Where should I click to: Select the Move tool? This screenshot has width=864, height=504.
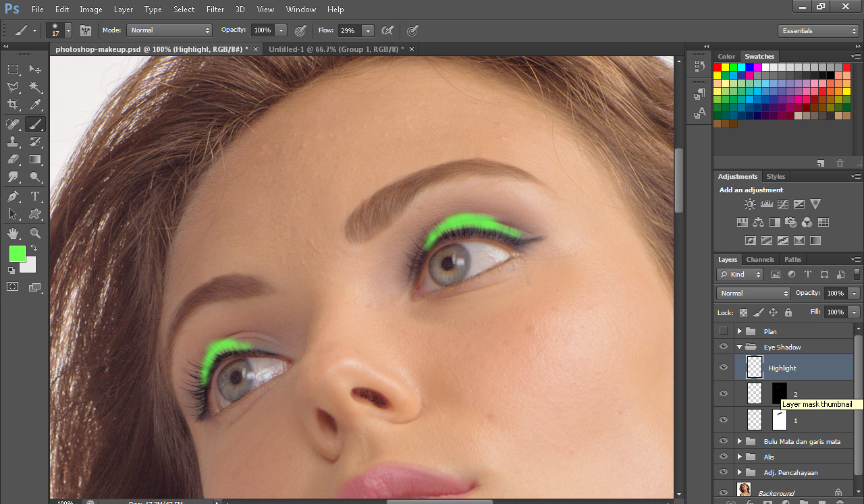click(x=35, y=69)
